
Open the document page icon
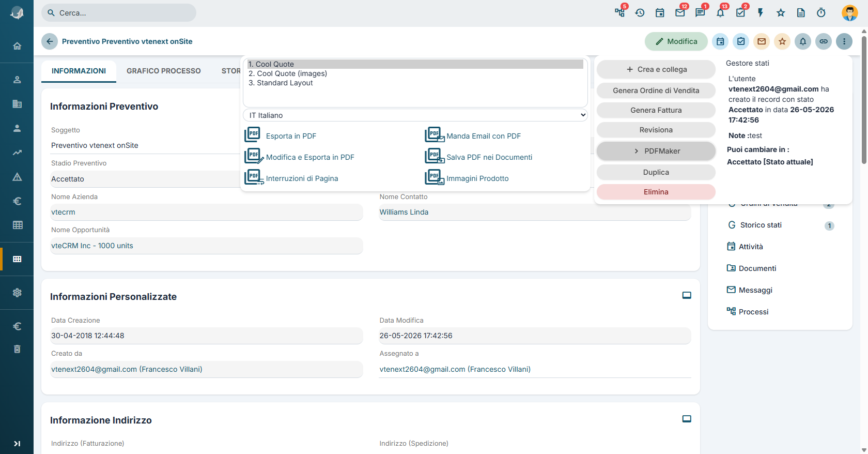tap(801, 13)
